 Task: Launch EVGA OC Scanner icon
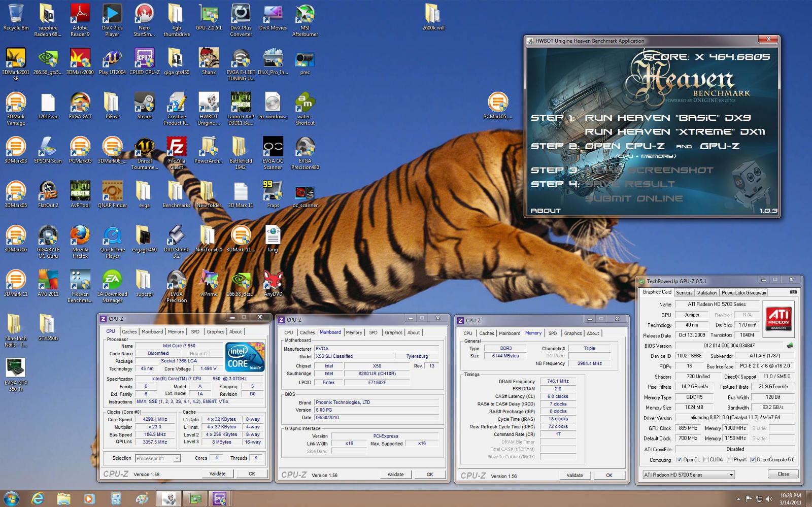tap(273, 153)
